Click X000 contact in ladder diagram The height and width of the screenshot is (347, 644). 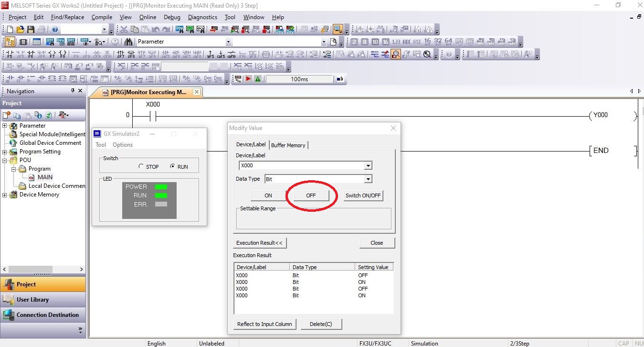click(153, 115)
